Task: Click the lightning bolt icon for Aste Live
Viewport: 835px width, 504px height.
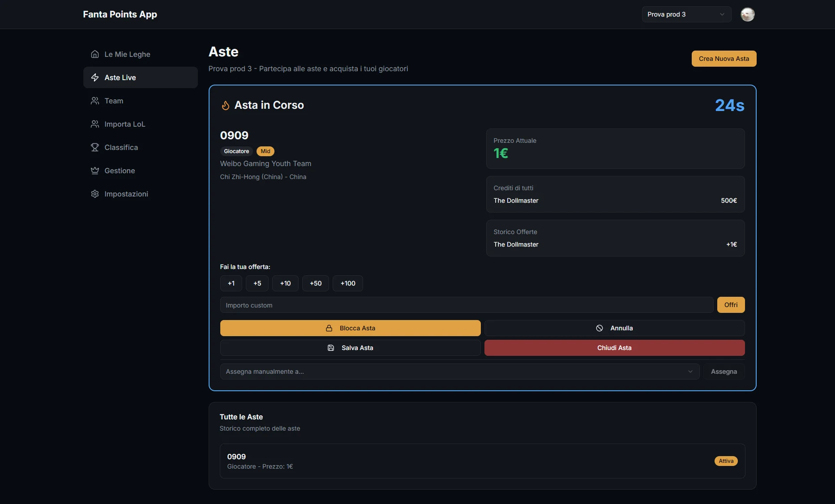Action: (x=95, y=77)
